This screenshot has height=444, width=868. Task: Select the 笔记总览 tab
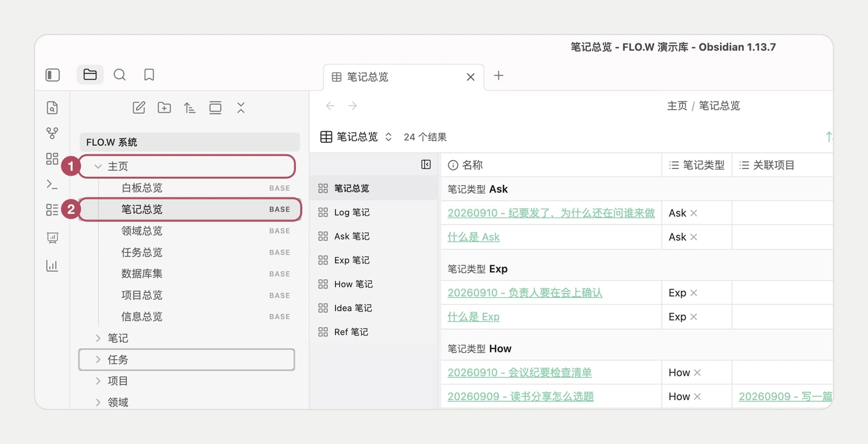403,77
